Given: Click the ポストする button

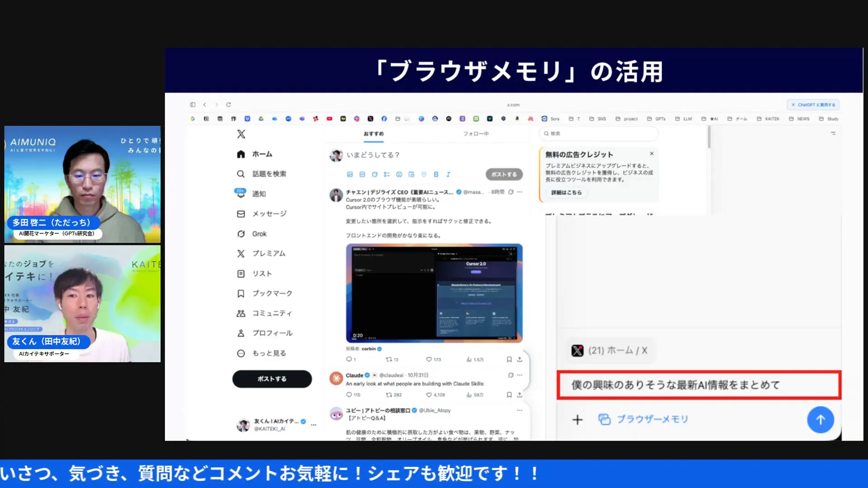Looking at the screenshot, I should pyautogui.click(x=271, y=379).
